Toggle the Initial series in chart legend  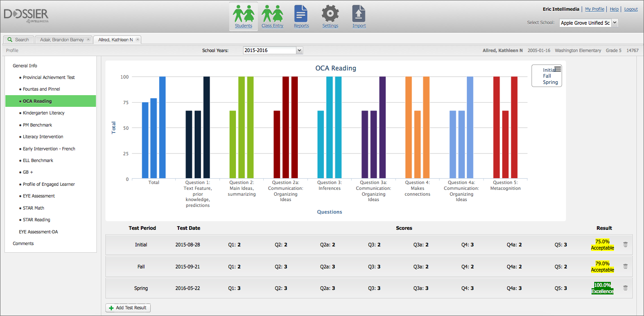click(549, 70)
